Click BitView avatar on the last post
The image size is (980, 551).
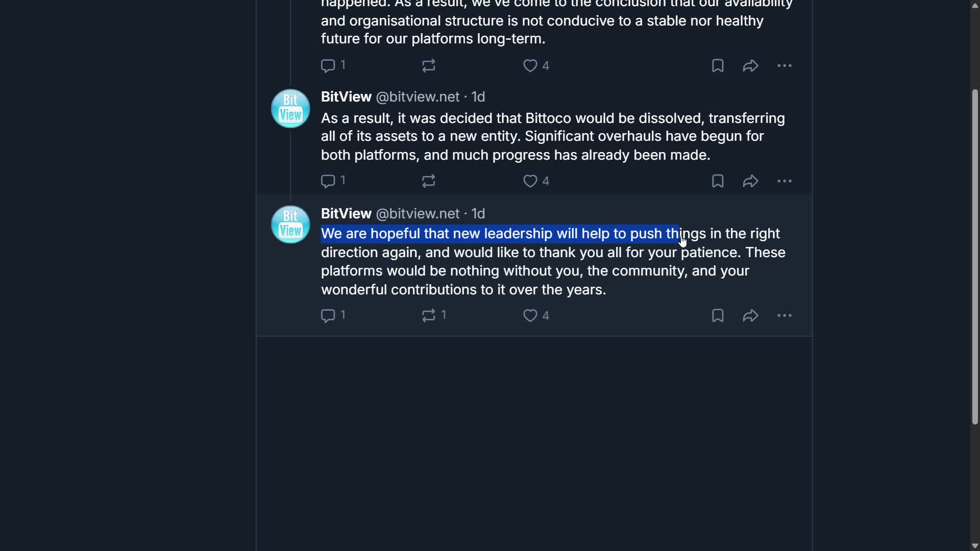click(x=290, y=224)
